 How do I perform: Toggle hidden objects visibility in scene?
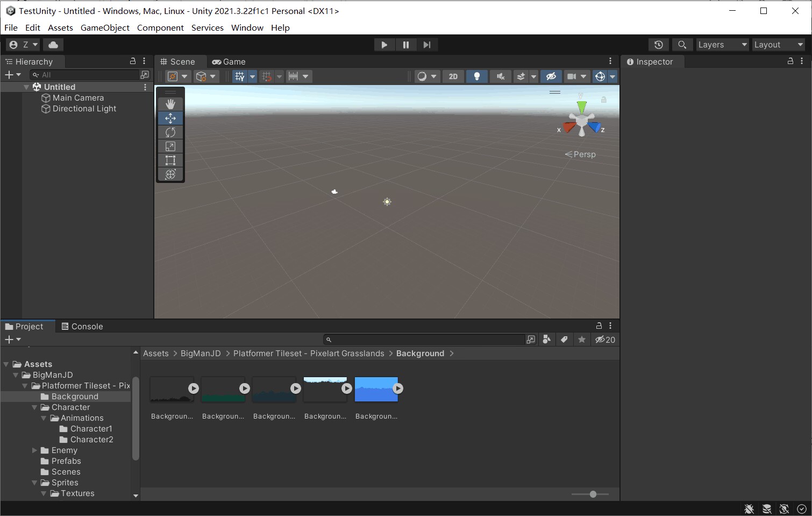tap(551, 76)
